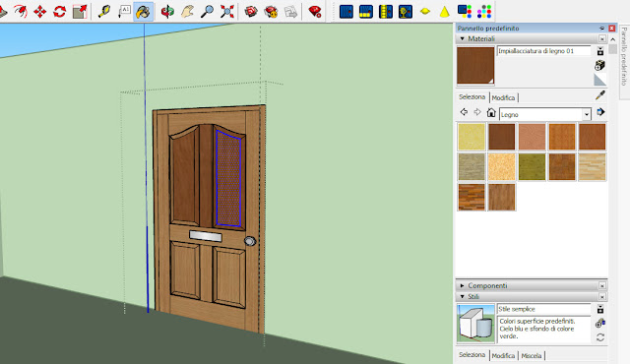Open Stili Seleziona tab
Viewport: 630px width, 364px height.
click(x=472, y=355)
